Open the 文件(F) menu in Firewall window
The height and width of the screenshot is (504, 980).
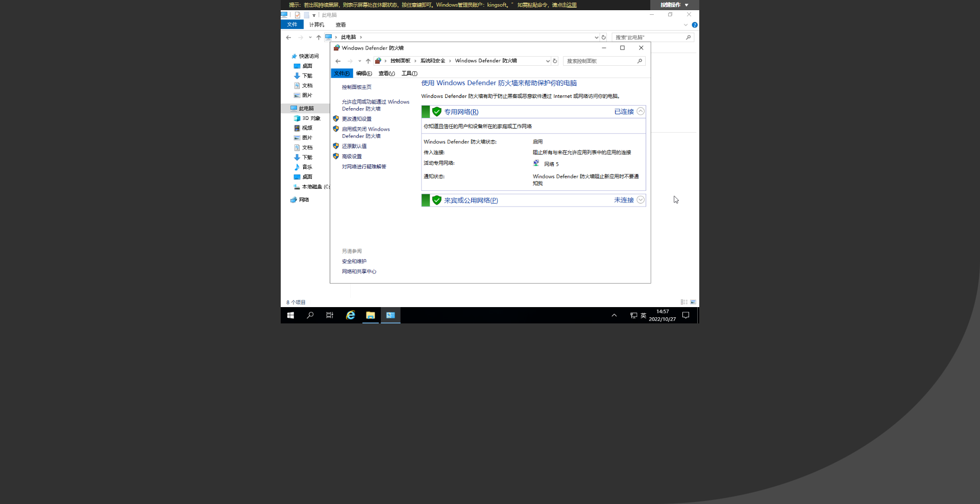[x=342, y=73]
